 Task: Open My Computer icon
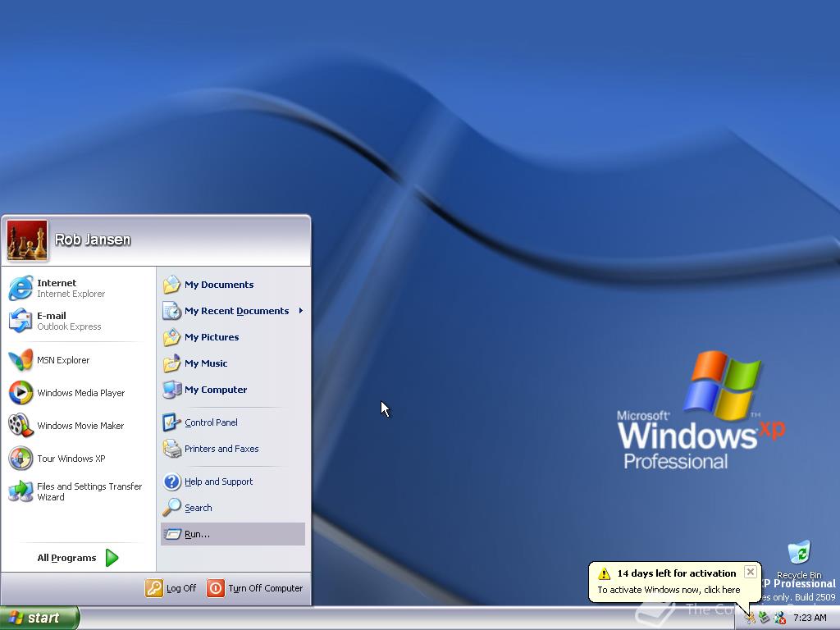click(172, 390)
